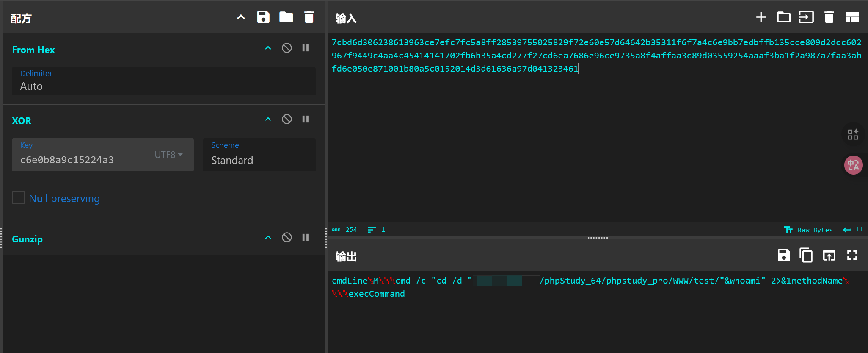Open the UTF8 key format dropdown
868x353 pixels.
point(168,155)
